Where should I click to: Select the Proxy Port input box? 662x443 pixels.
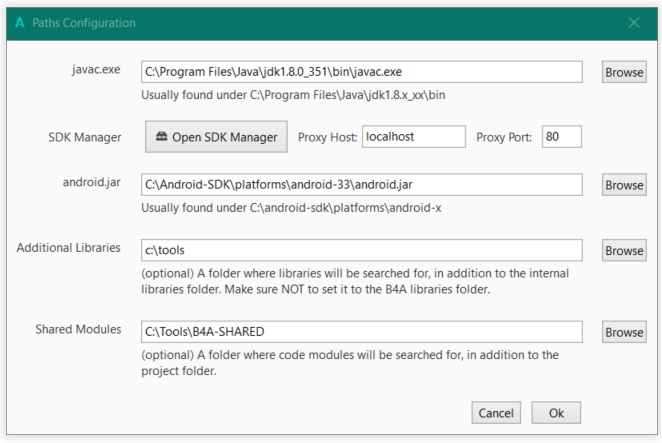point(561,137)
